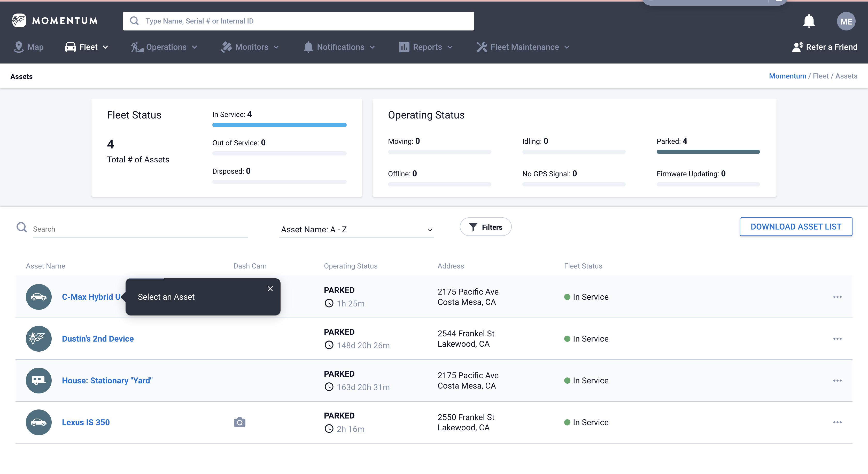Close the Select an Asset tooltip
The height and width of the screenshot is (474, 868).
tap(270, 289)
